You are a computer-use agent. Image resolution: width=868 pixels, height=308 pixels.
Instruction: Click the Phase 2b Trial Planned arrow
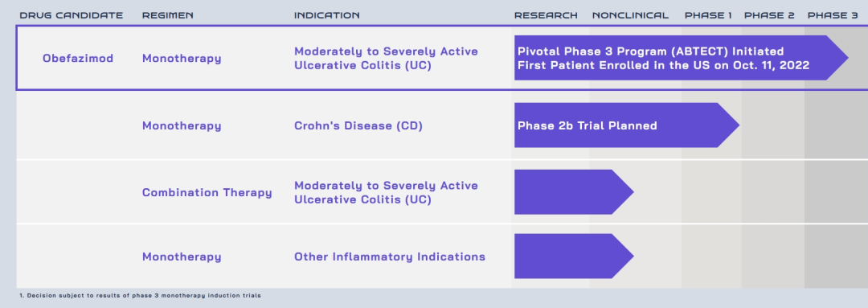627,125
